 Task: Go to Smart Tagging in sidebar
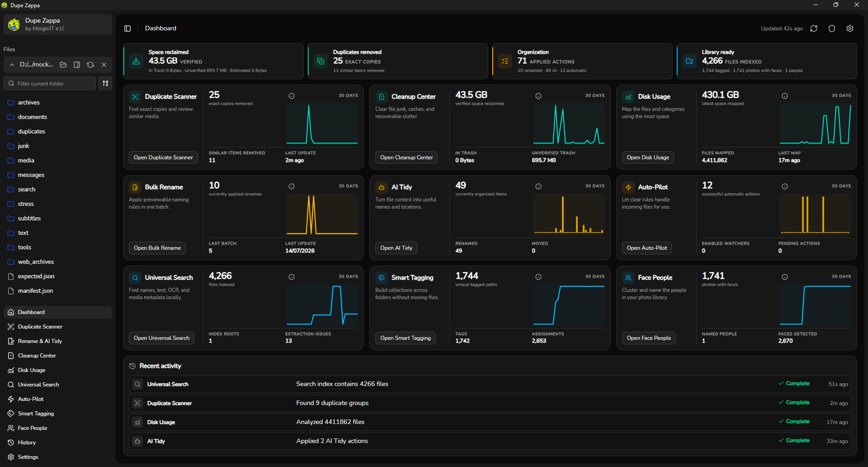click(58, 414)
